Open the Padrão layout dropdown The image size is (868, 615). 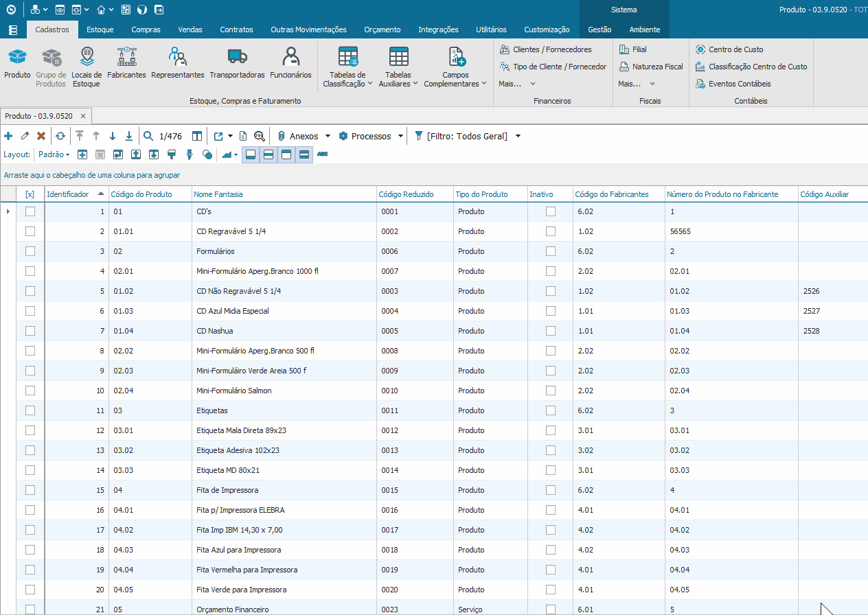pyautogui.click(x=54, y=154)
